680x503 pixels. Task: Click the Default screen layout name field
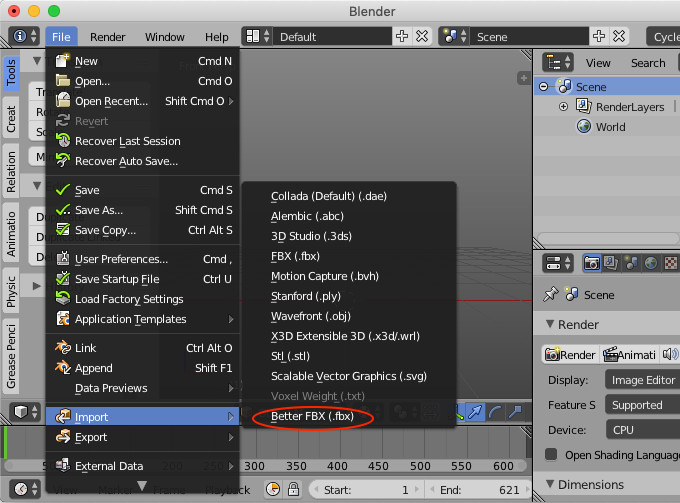332,36
